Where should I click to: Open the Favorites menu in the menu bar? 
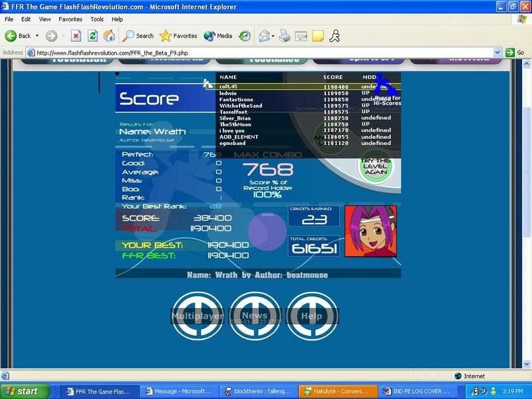pos(70,19)
